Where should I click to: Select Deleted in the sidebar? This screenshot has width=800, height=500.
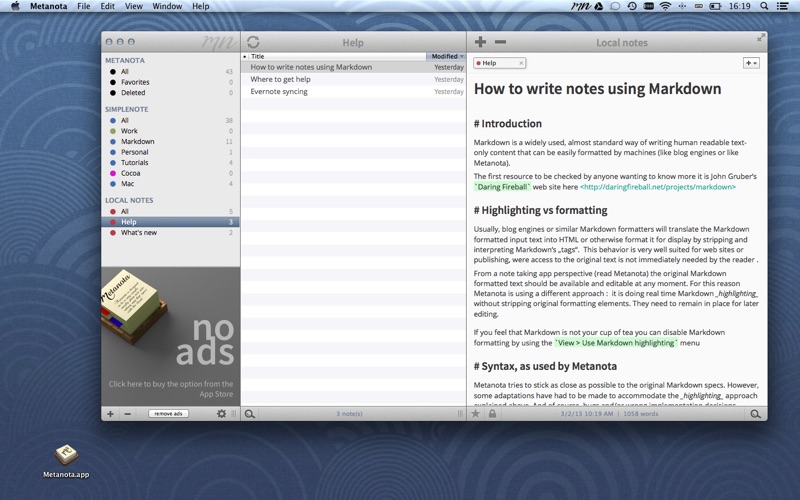pos(170,93)
